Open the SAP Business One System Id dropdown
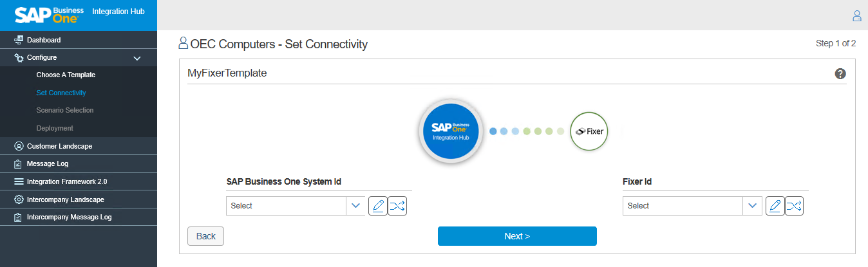Viewport: 868px width, 267px height. pos(295,206)
